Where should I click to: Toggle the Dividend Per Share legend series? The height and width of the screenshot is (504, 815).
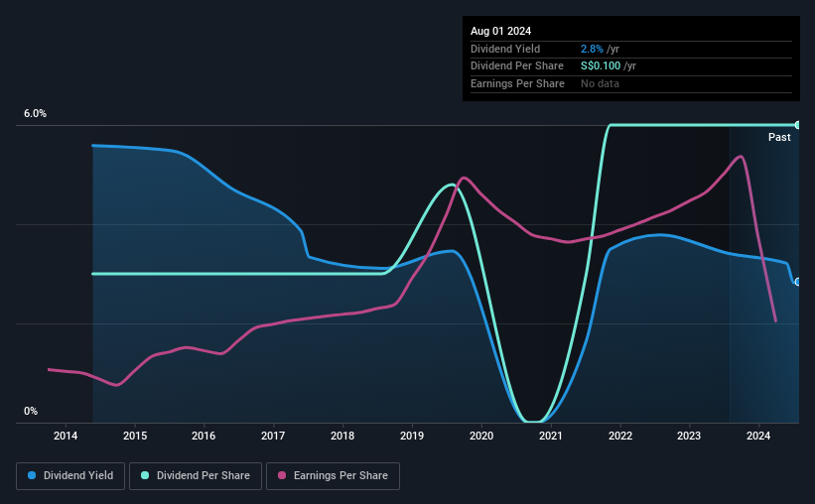pyautogui.click(x=196, y=476)
